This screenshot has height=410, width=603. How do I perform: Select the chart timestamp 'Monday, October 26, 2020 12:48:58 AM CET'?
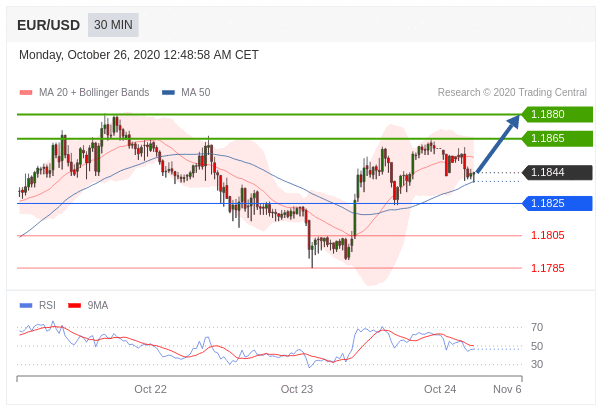click(139, 55)
